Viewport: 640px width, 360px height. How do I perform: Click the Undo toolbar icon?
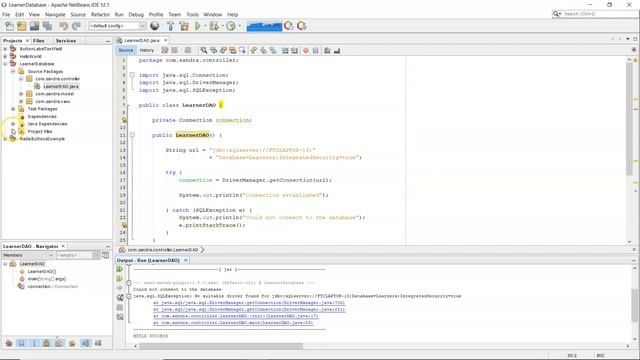(63, 26)
